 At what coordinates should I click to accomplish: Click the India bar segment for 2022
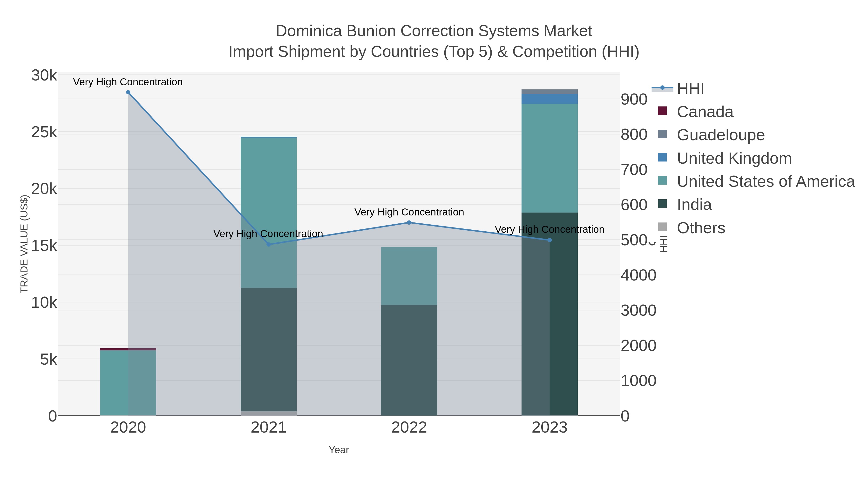click(x=409, y=360)
